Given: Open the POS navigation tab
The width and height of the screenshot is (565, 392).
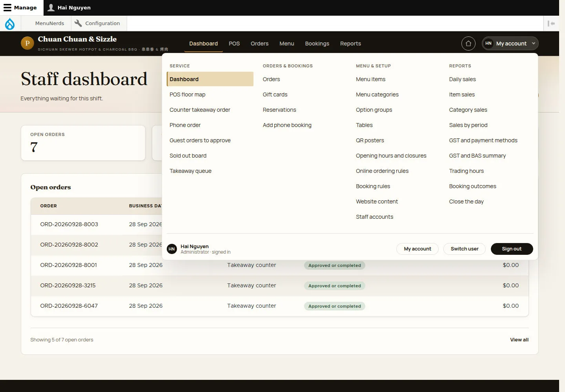Looking at the screenshot, I should [x=234, y=44].
